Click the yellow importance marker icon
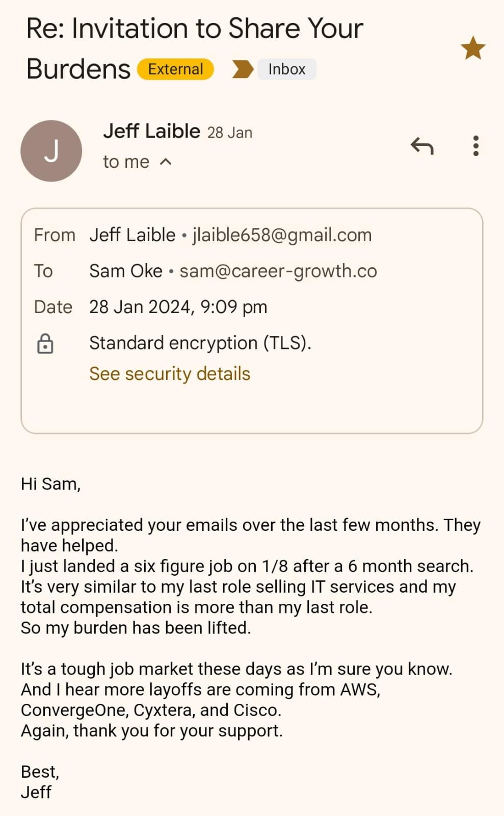 point(242,69)
